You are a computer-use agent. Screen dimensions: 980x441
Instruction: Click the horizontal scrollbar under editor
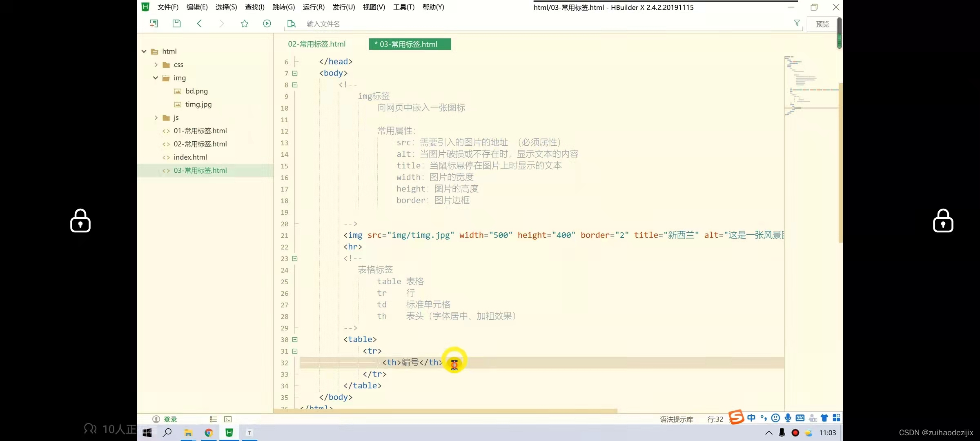[x=445, y=411]
